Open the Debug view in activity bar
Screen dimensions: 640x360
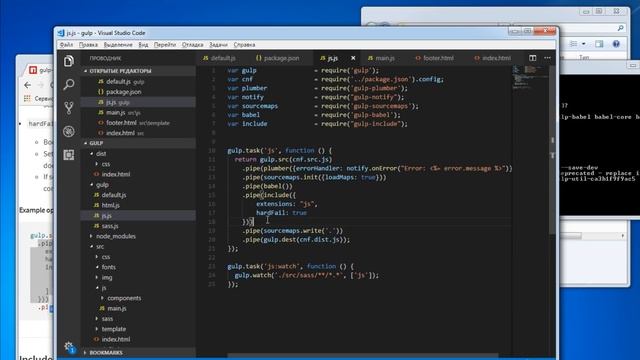click(x=69, y=131)
